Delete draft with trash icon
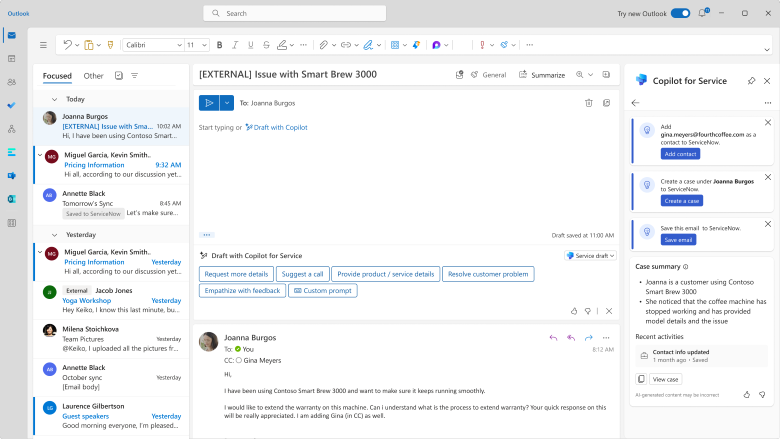The image size is (780, 439). coord(588,103)
